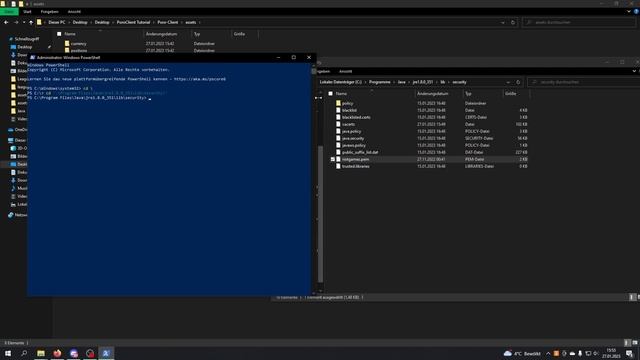Click the OneDrive cloud icon in sidebar
640x360 pixels.
11,130
